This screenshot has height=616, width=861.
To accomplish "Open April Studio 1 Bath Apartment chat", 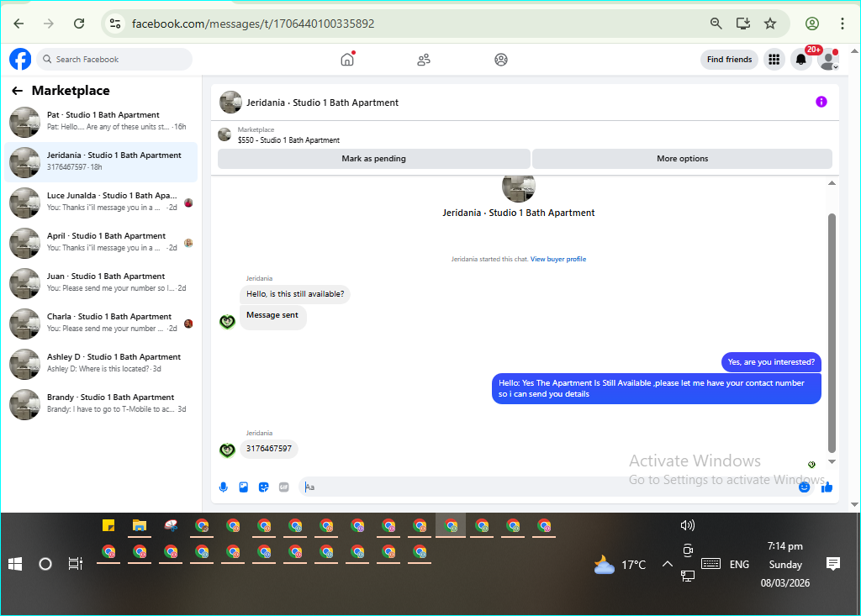I will 101,243.
